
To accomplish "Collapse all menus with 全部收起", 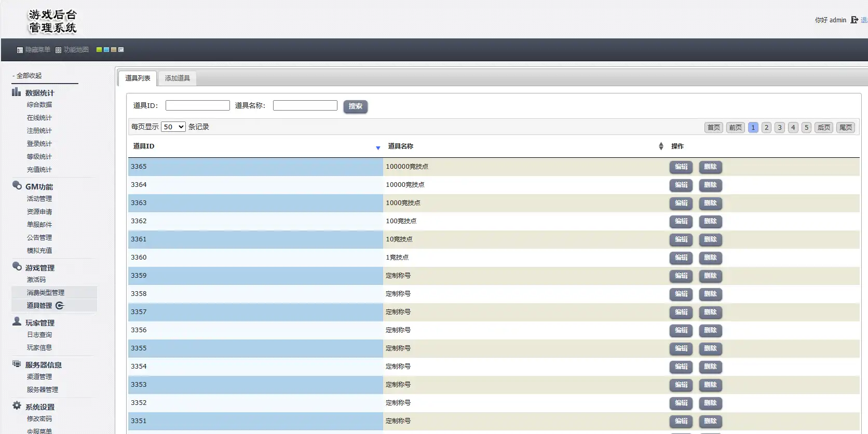I will tap(29, 76).
